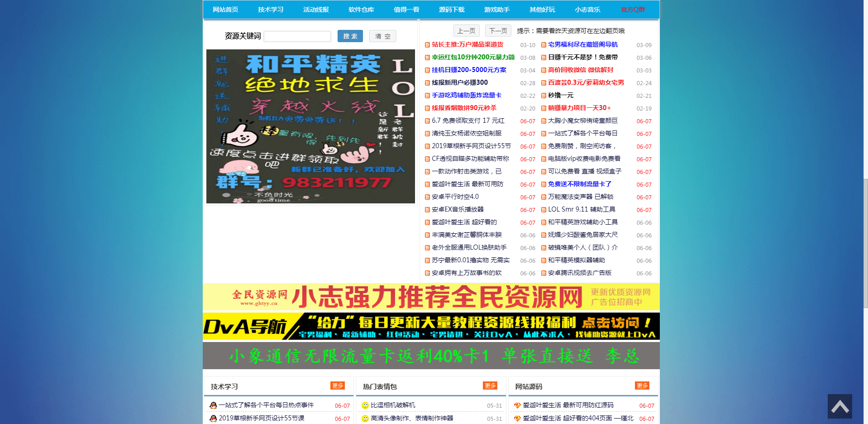Click the 新 icon beside 站长主推 entry
This screenshot has height=424, width=868.
(x=428, y=45)
